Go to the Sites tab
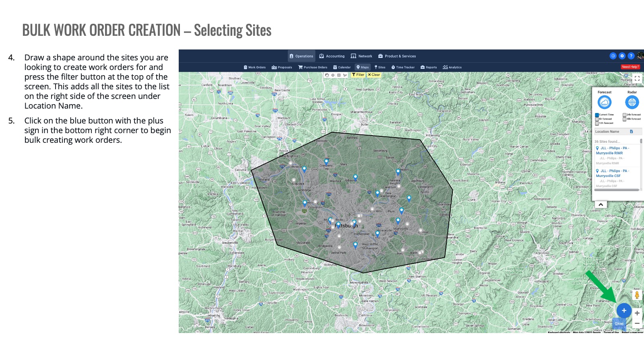The width and height of the screenshot is (644, 362). coord(380,68)
